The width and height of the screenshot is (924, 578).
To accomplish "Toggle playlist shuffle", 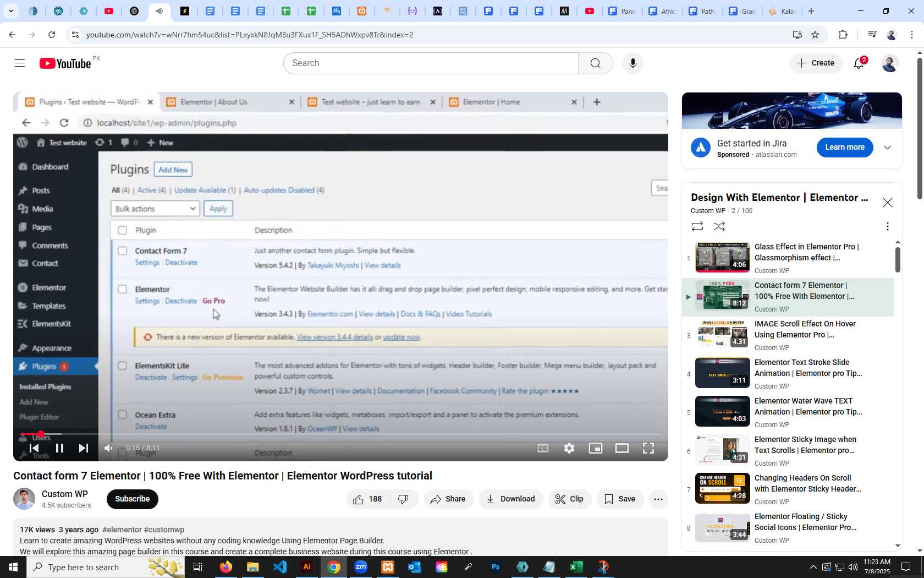I will (719, 226).
